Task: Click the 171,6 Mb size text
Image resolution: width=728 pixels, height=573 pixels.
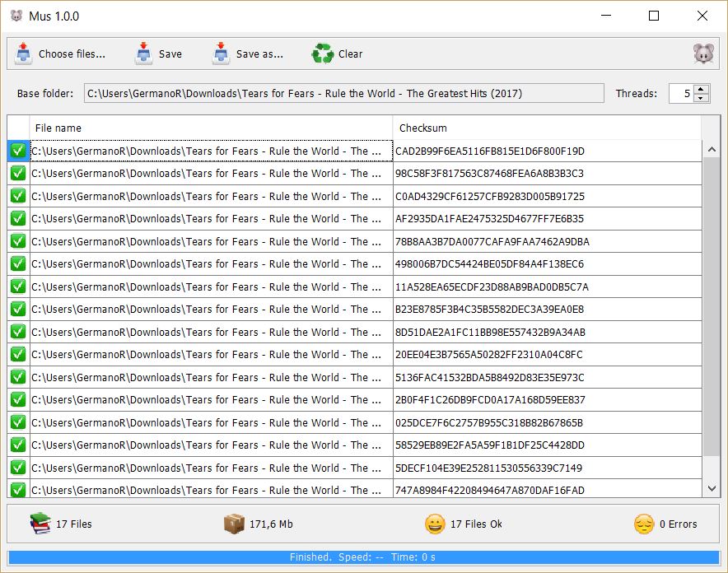Action: coord(271,524)
